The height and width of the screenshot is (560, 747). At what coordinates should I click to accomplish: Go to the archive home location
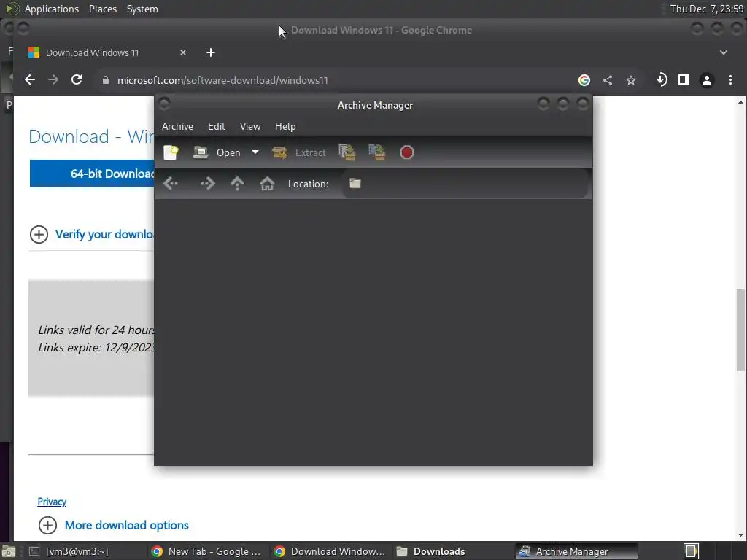[x=267, y=183]
